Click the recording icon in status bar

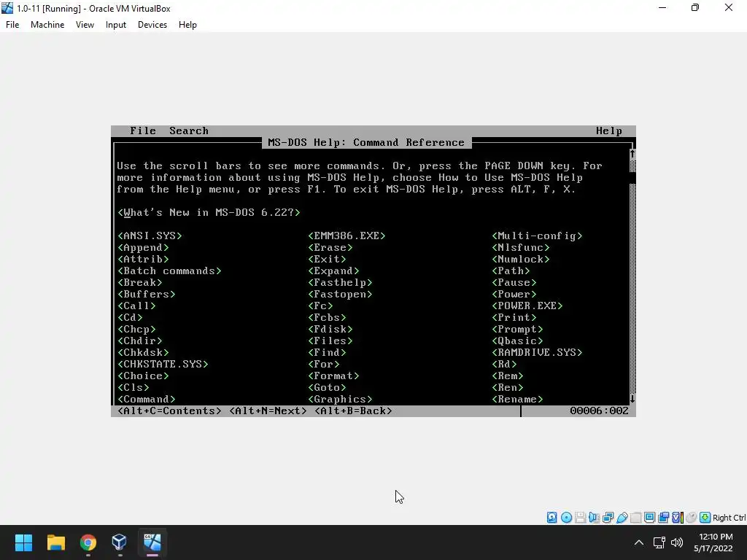pyautogui.click(x=663, y=517)
